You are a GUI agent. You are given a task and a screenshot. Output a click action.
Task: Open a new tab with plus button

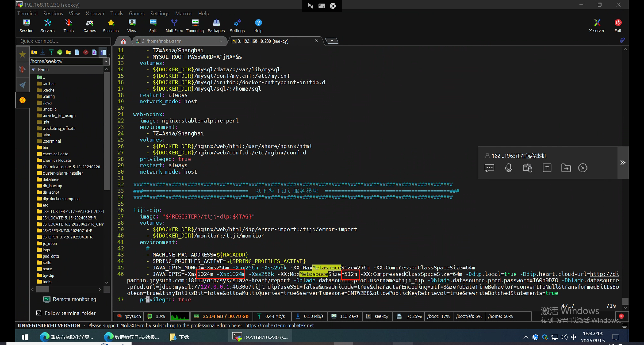[332, 41]
